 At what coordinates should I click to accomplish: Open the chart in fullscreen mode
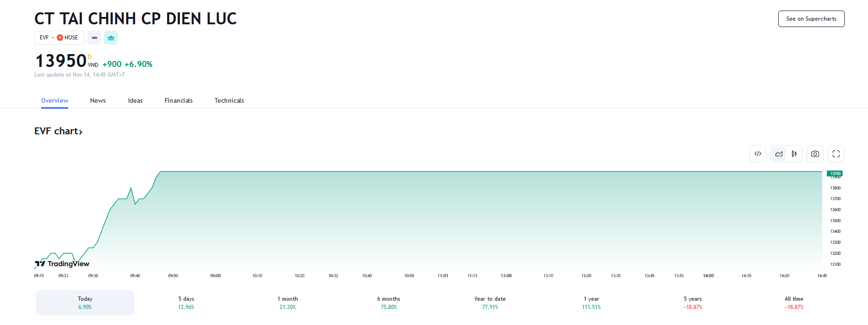coord(836,154)
